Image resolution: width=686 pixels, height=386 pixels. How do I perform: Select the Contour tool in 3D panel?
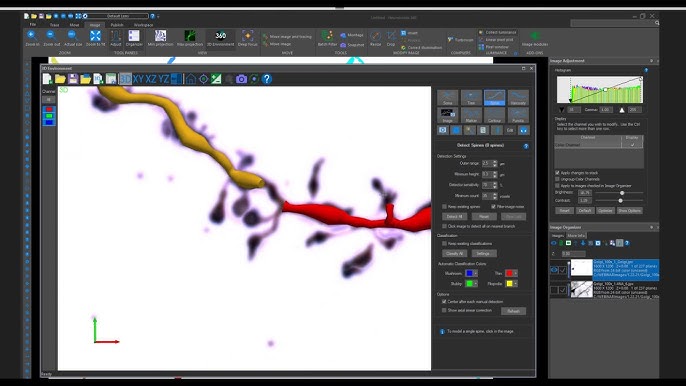(494, 116)
